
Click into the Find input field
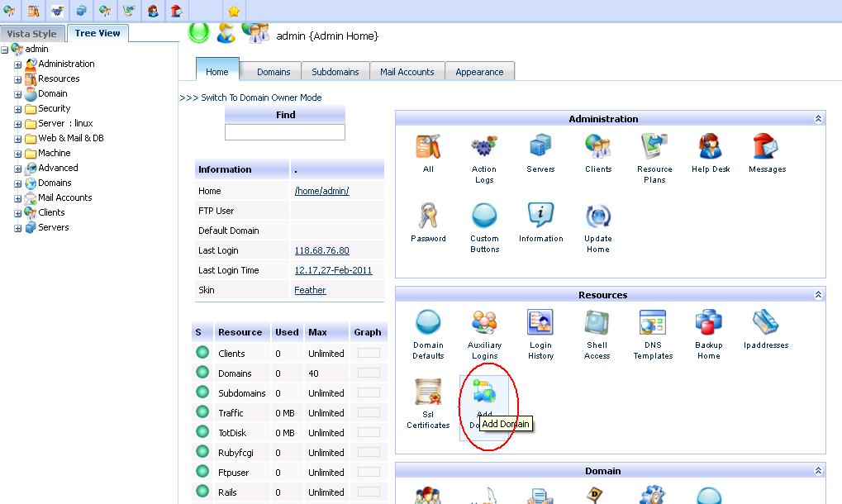(x=284, y=132)
